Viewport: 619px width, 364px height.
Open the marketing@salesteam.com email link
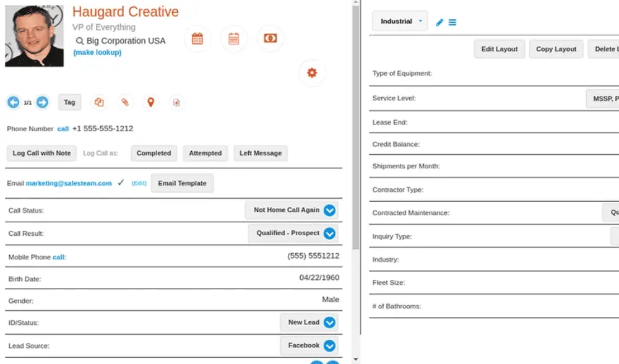[x=69, y=183]
